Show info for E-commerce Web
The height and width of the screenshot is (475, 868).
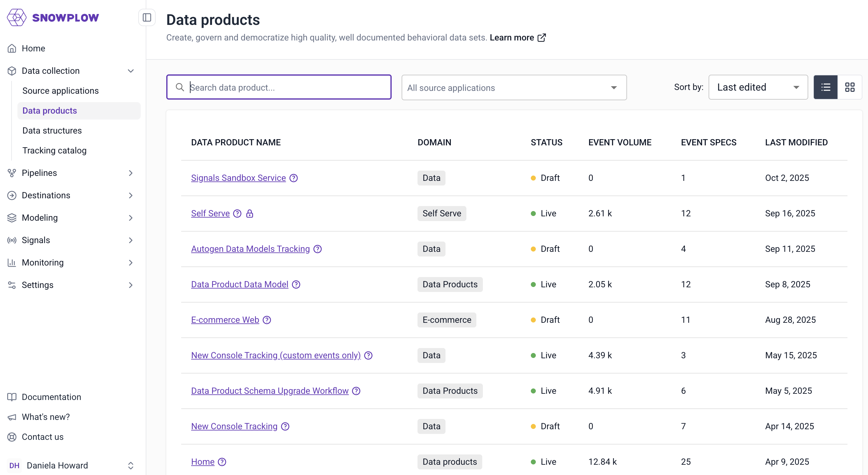(x=267, y=320)
